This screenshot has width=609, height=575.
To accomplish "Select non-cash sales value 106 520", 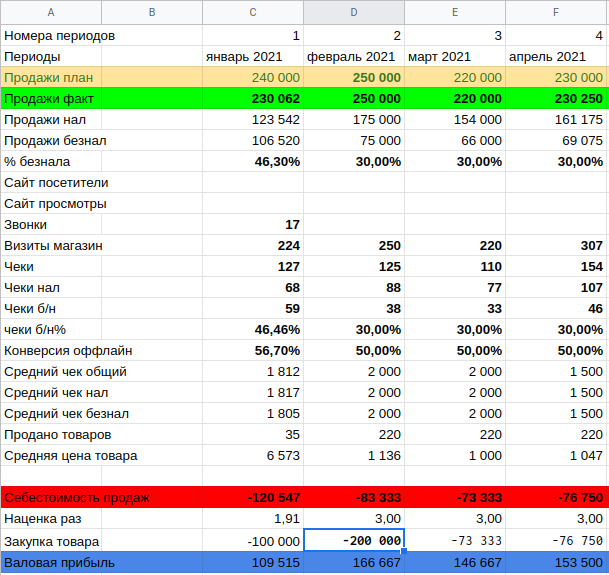I will click(253, 140).
